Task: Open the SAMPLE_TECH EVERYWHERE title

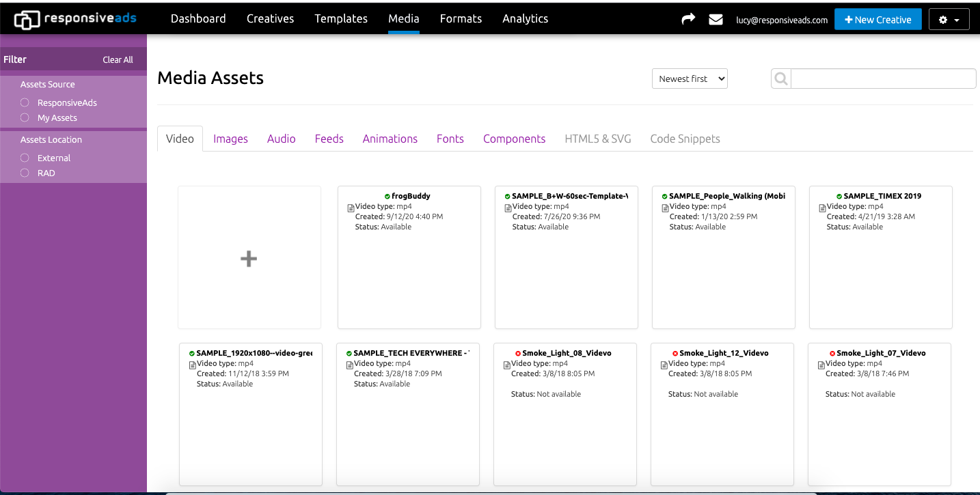Action: click(x=411, y=354)
